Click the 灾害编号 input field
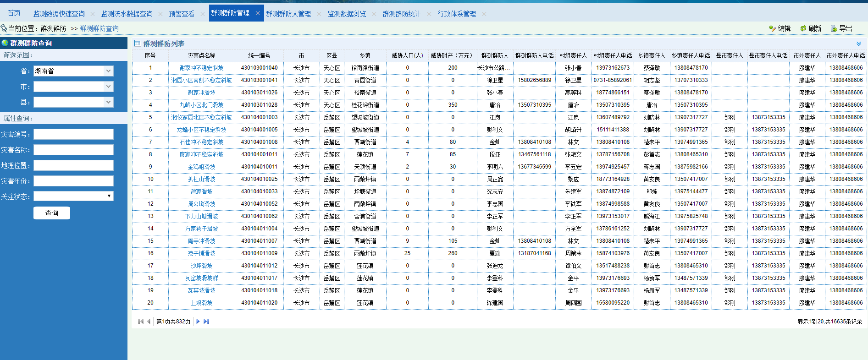Image resolution: width=868 pixels, height=360 pixels. pos(73,134)
